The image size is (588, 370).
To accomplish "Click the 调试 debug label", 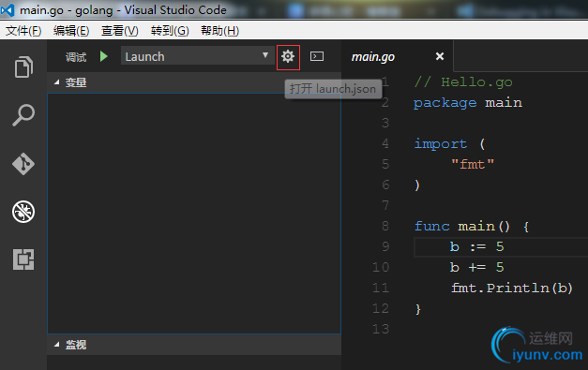I will (76, 57).
